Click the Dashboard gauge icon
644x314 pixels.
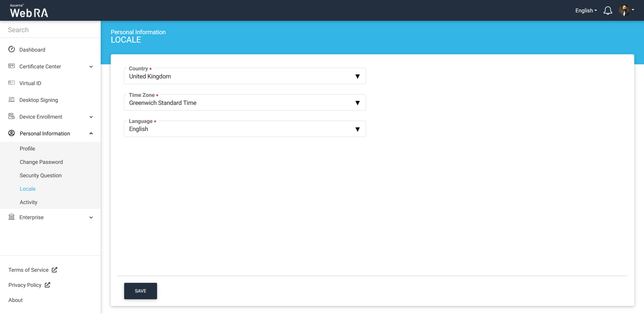pos(11,49)
